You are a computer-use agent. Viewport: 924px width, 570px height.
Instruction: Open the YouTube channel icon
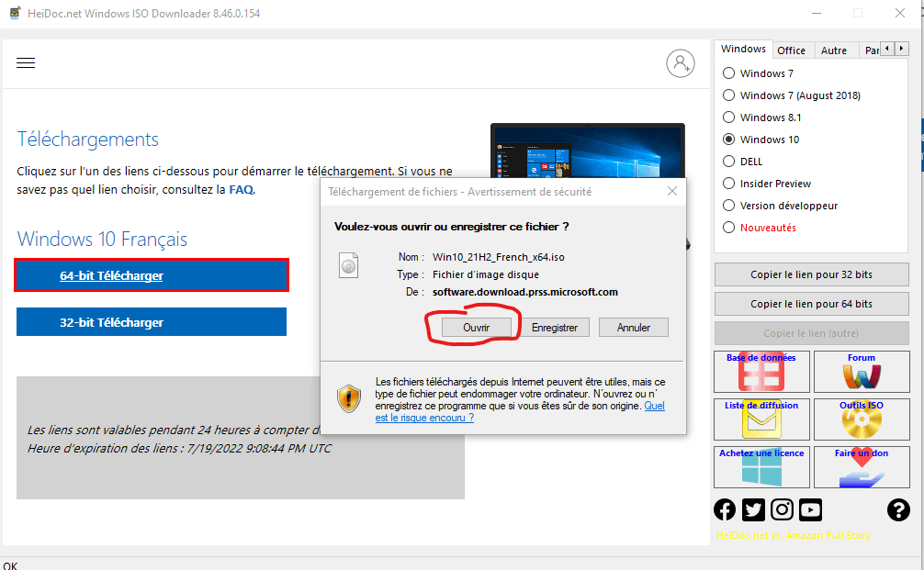coord(810,509)
